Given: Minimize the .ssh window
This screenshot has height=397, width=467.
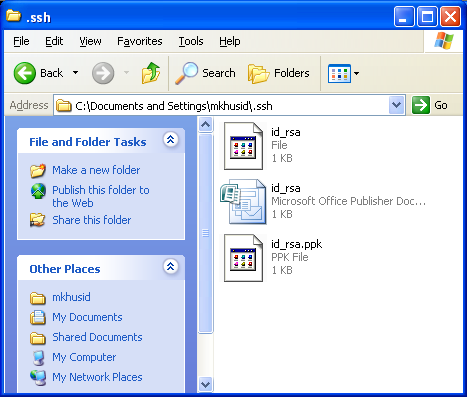Looking at the screenshot, I should (x=403, y=16).
